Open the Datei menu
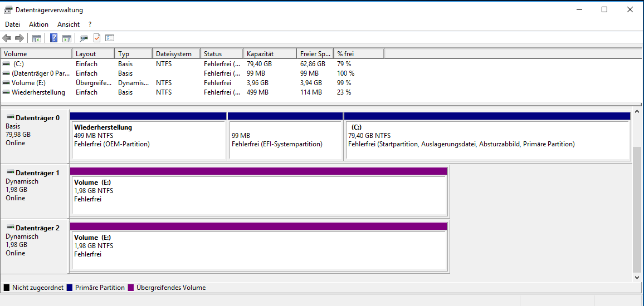The height and width of the screenshot is (306, 644). (x=12, y=24)
